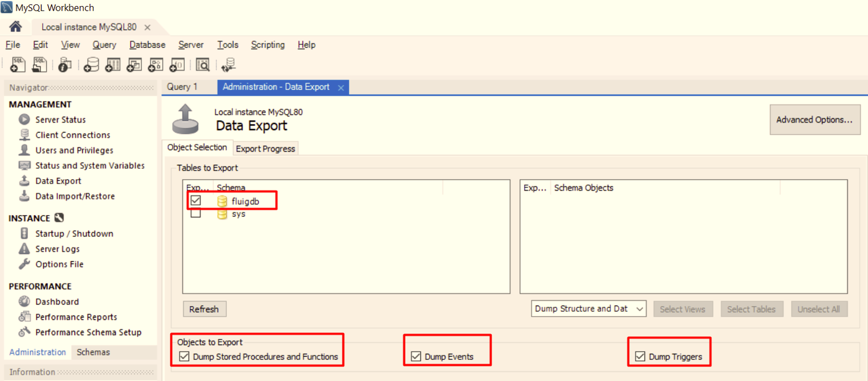Toggle Dump Events checkbox
868x381 pixels.
[416, 357]
